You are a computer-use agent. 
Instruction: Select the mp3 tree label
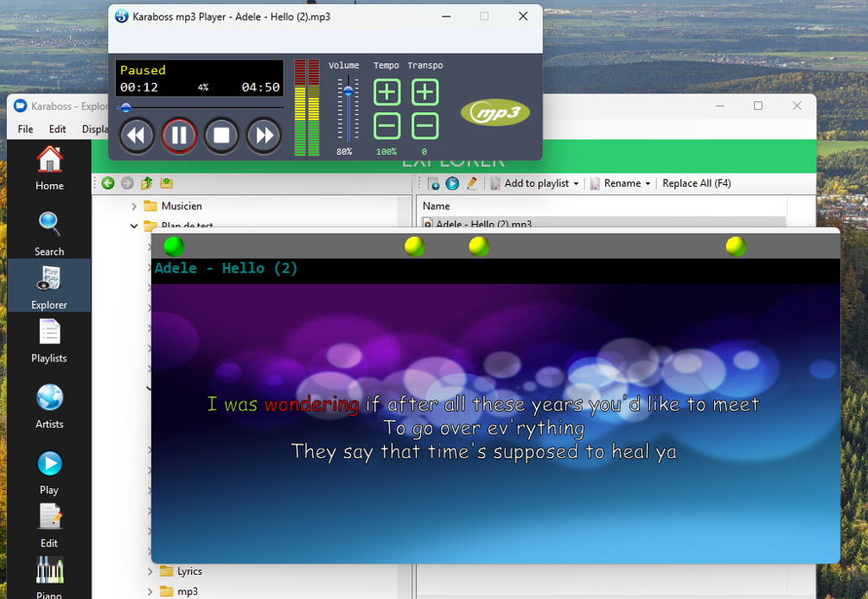[188, 592]
